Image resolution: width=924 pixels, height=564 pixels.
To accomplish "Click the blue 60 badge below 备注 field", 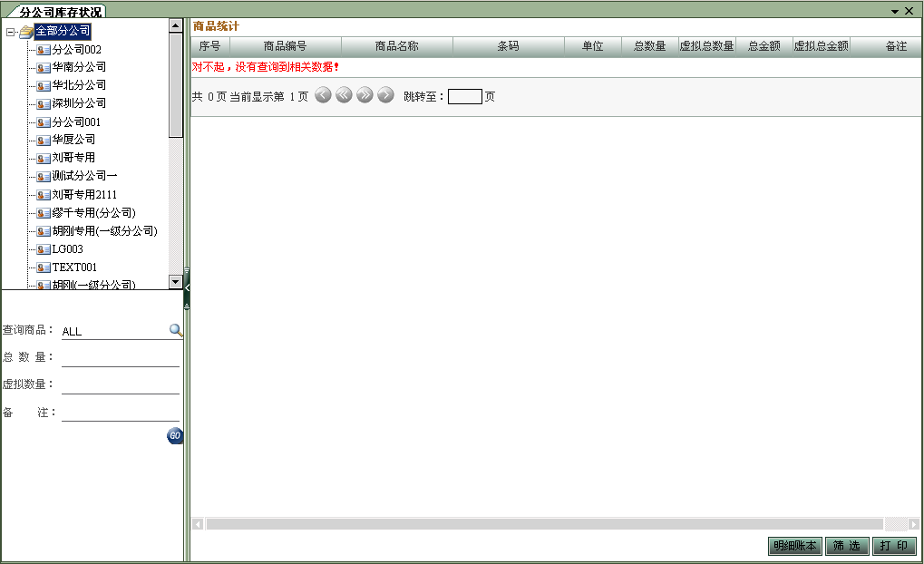I will (x=174, y=435).
